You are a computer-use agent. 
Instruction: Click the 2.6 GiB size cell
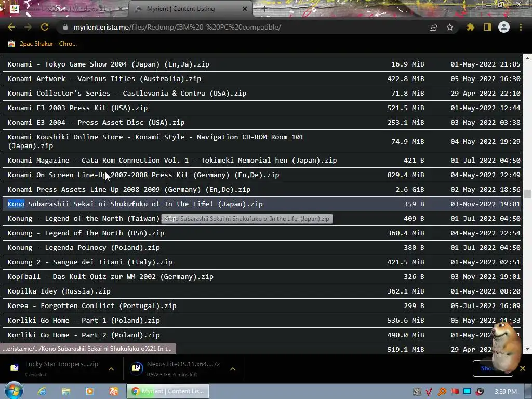click(x=409, y=190)
